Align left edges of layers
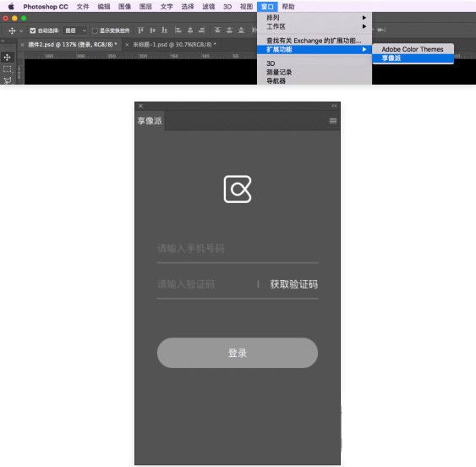 pos(178,30)
